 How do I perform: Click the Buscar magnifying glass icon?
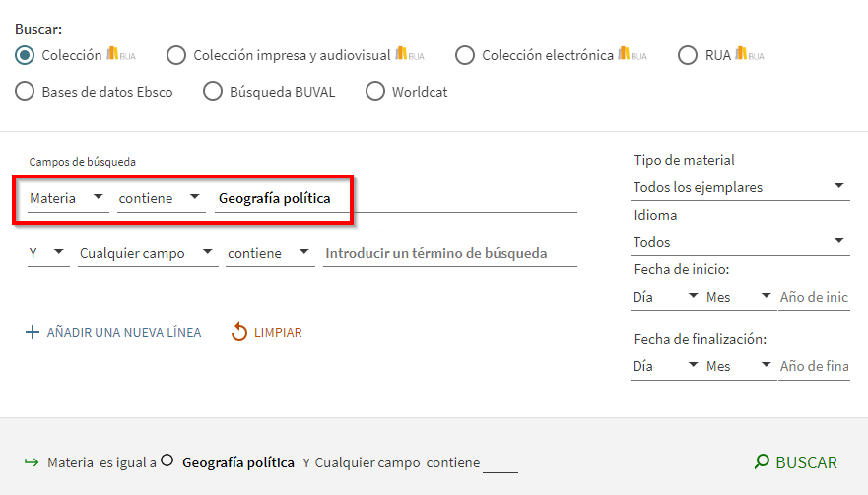(762, 462)
